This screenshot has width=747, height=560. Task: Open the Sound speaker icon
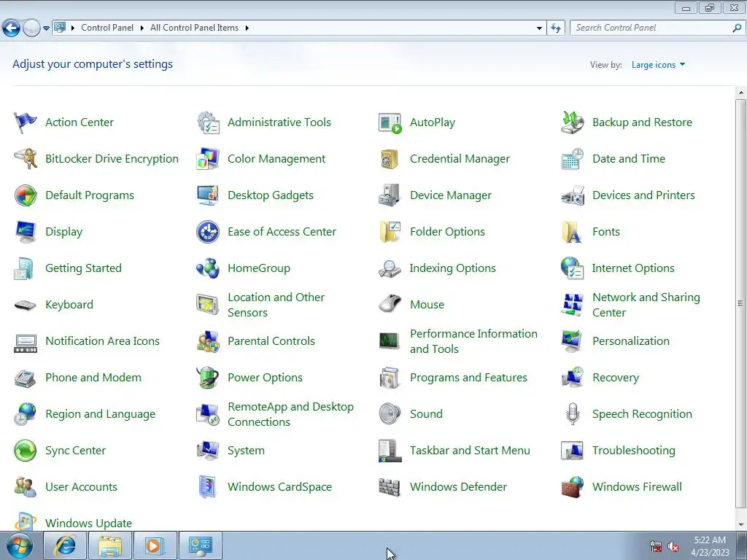[390, 414]
